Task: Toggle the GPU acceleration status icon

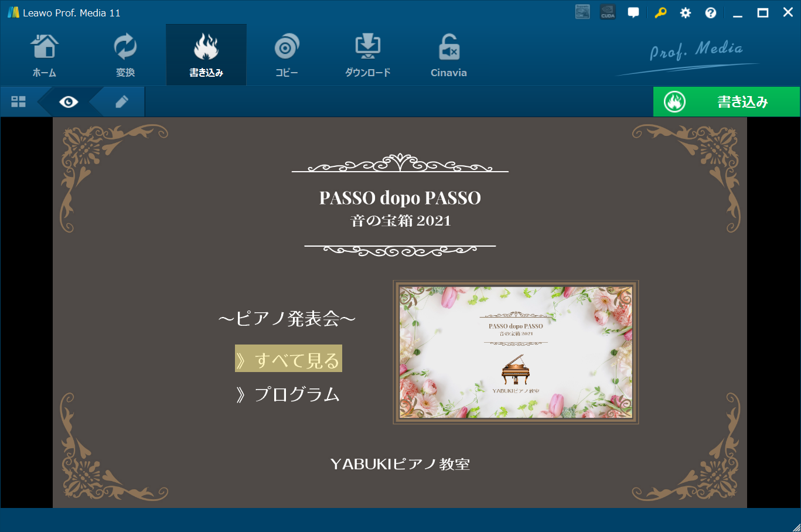Action: (582, 12)
